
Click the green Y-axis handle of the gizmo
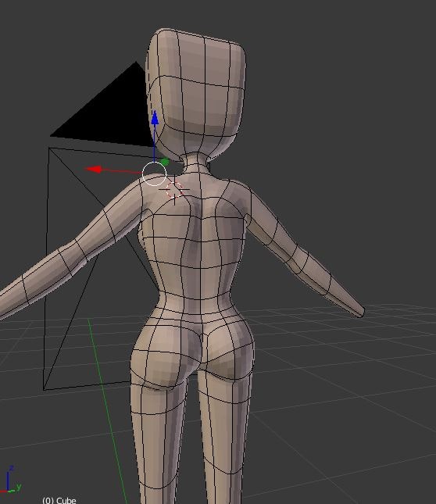pyautogui.click(x=165, y=162)
